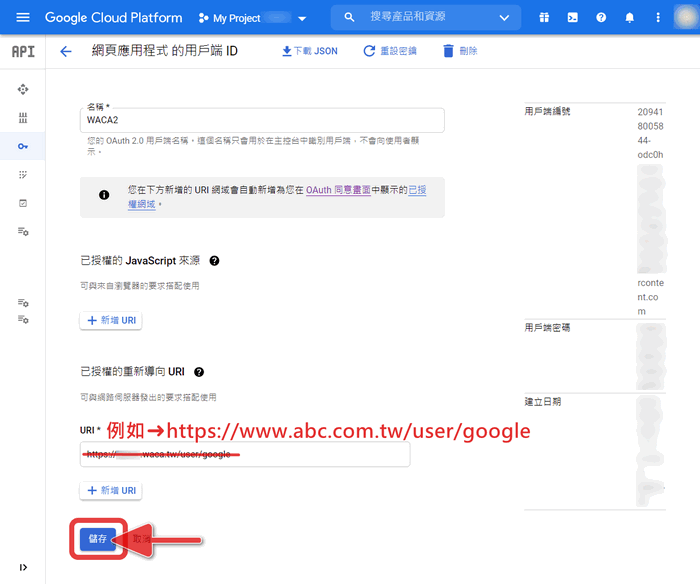
Task: Open the Library sidebar icon
Action: click(x=23, y=118)
